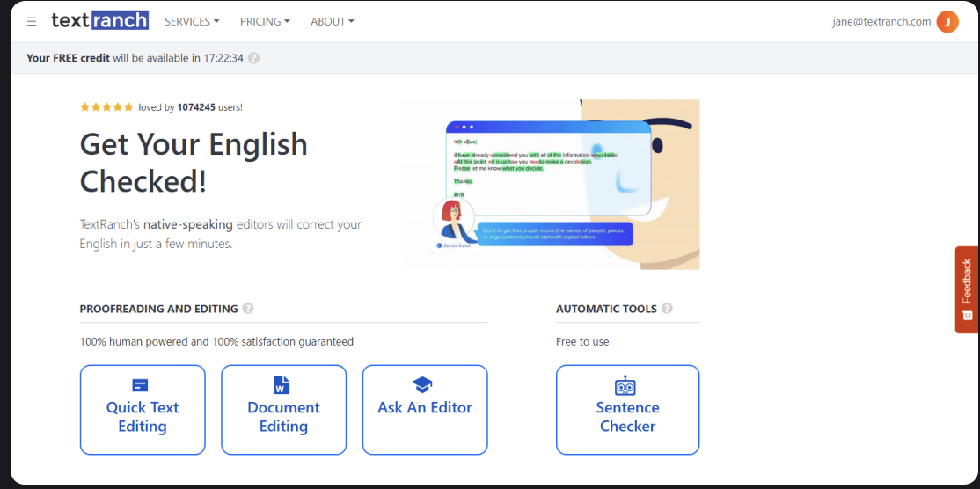Click '100% human powered' guarantee text
Screen dimensions: 980x489
217,341
